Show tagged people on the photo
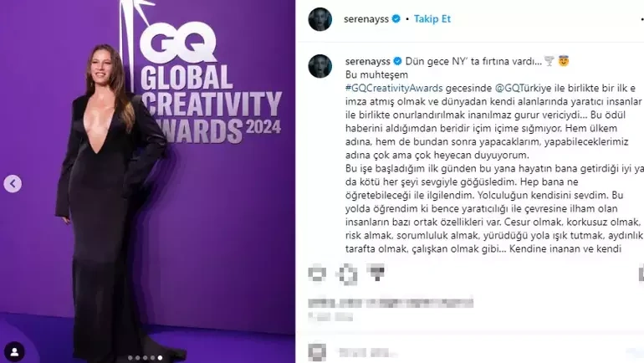This screenshot has width=644, height=363. tap(14, 352)
